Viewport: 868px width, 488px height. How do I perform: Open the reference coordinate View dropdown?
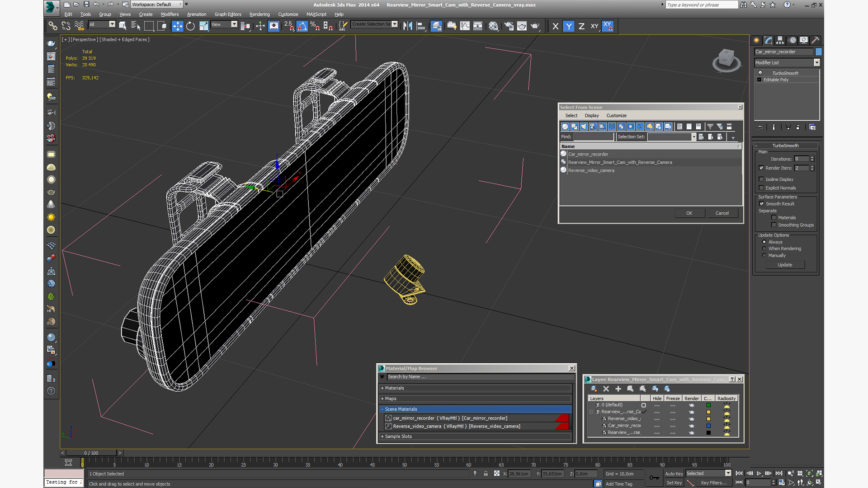(x=234, y=24)
